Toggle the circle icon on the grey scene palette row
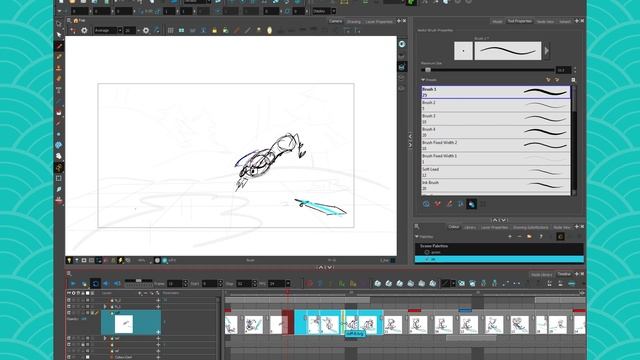This screenshot has width=640, height=360. 427,252
